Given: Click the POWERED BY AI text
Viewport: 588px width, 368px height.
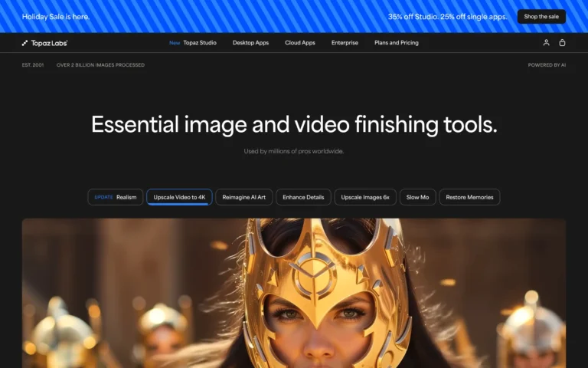Looking at the screenshot, I should point(547,65).
